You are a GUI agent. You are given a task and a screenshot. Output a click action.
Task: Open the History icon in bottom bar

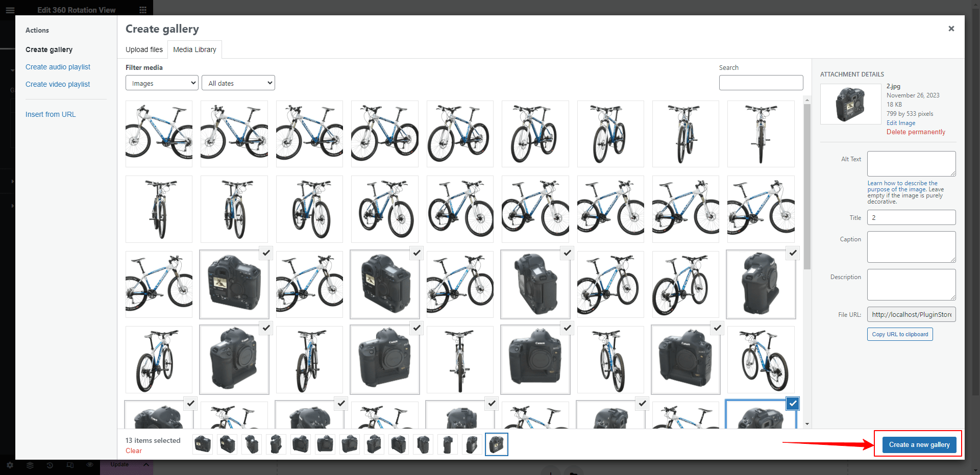(x=50, y=465)
